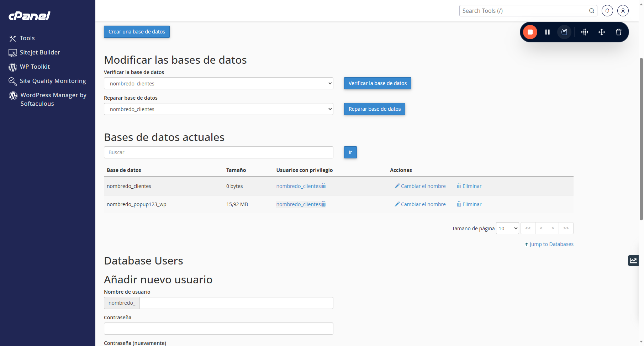Click the recorder notes icon

click(x=564, y=32)
